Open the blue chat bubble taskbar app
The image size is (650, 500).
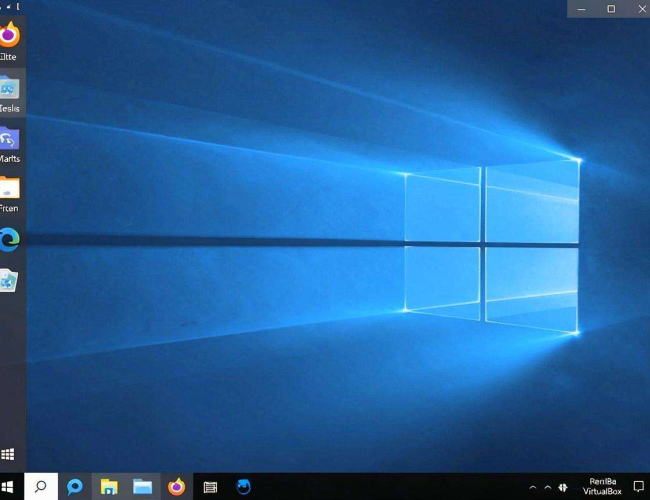tap(75, 486)
